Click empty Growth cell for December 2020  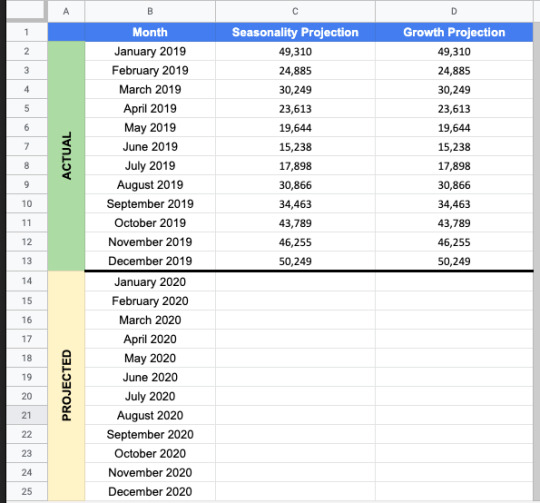click(x=454, y=491)
